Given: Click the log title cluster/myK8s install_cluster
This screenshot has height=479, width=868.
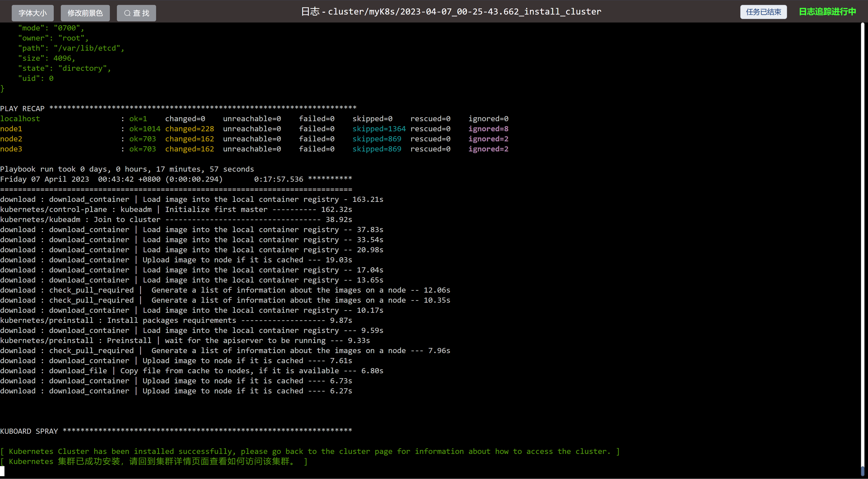Looking at the screenshot, I should click(x=451, y=12).
